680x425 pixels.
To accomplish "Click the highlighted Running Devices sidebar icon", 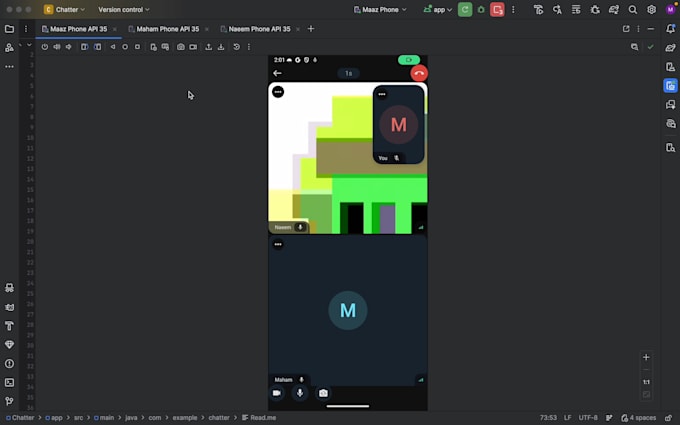I will point(670,85).
